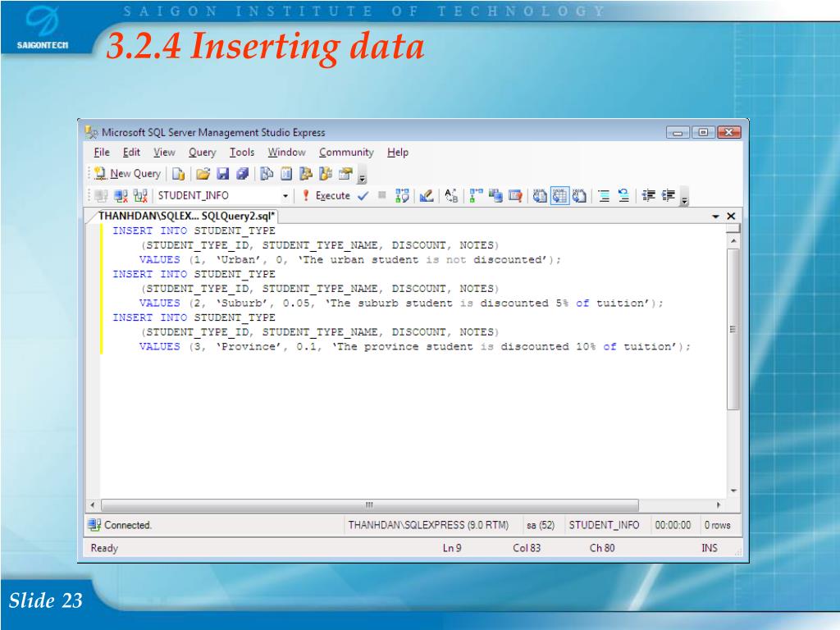Expand the SQL Editor toolbar overflow options
840x630 pixels.
pos(684,199)
